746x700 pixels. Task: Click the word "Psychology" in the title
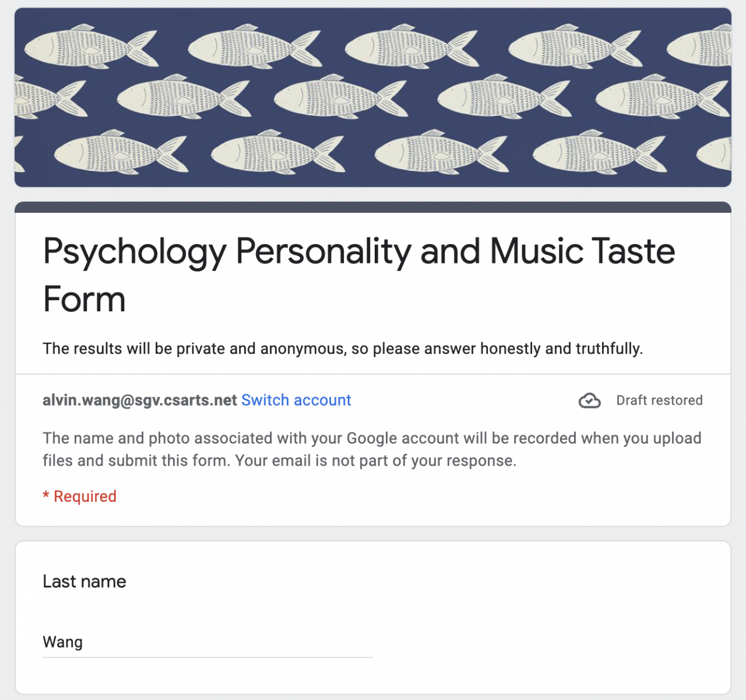tap(135, 252)
